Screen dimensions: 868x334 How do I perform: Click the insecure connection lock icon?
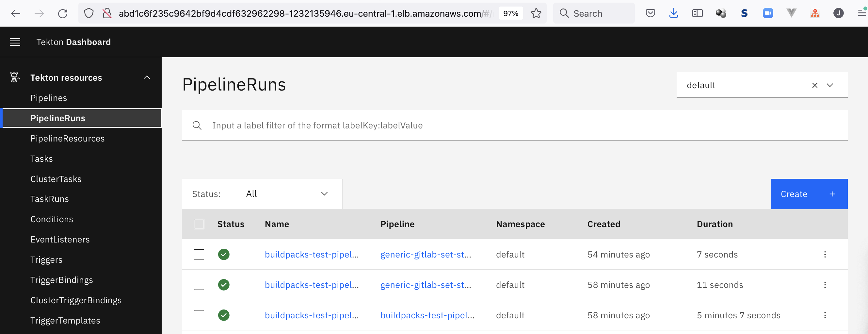(x=107, y=13)
